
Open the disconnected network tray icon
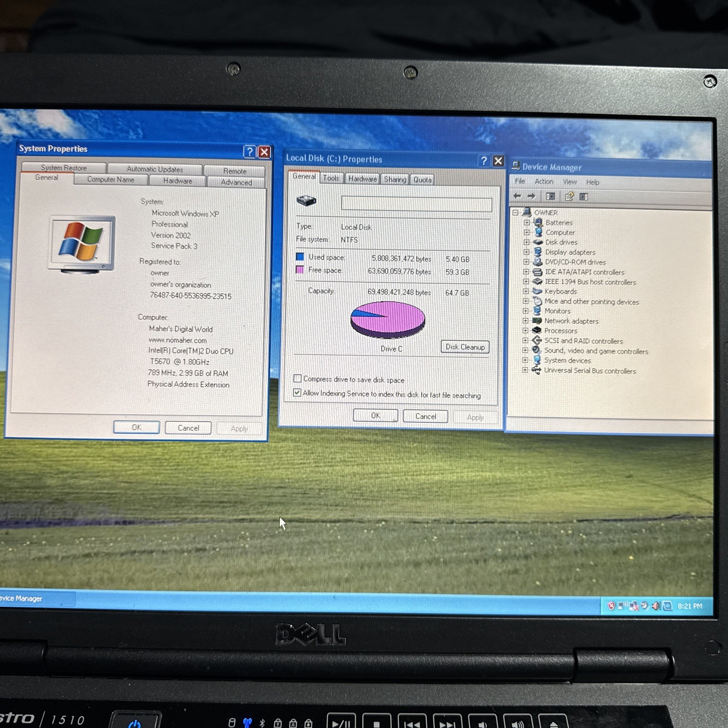click(633, 606)
